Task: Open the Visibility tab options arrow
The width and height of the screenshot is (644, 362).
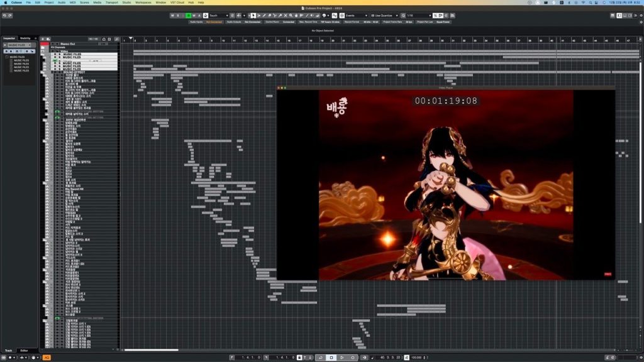Action: (36, 38)
